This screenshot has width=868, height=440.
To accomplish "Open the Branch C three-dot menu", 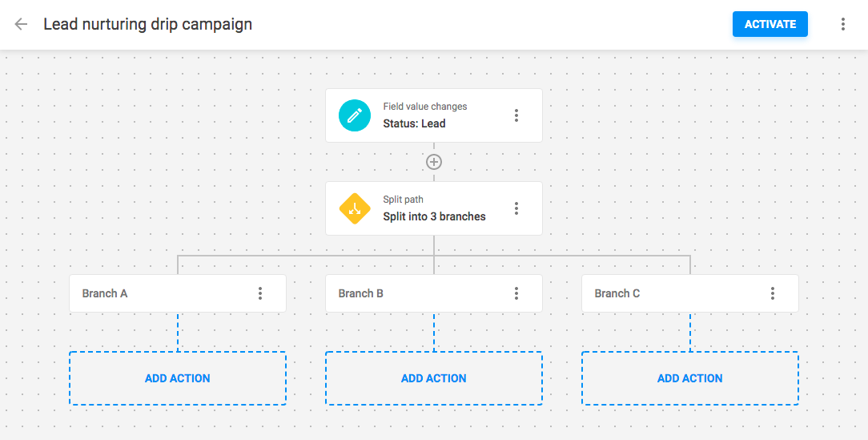I will click(773, 293).
